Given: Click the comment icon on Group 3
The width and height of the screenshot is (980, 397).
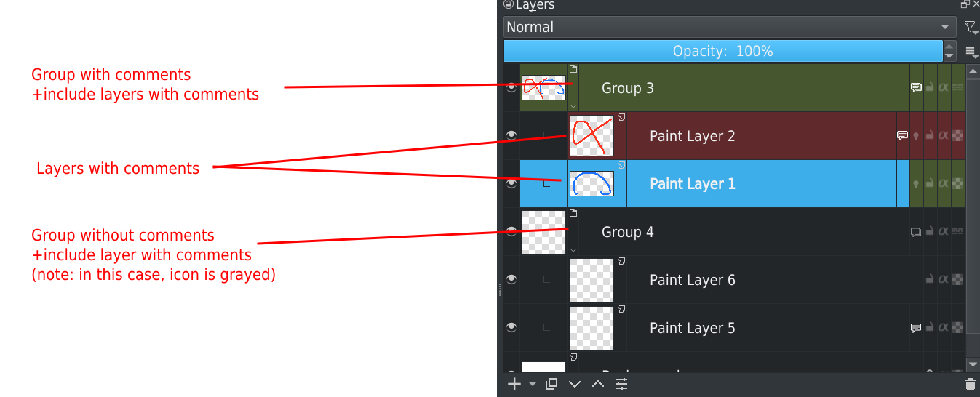Looking at the screenshot, I should coord(916,88).
